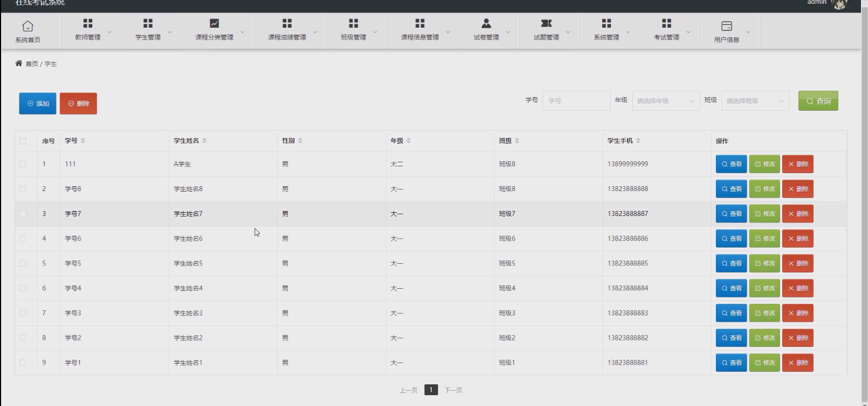Click the green 查询 search button
Screen dimensions: 868x406
pyautogui.click(x=818, y=101)
